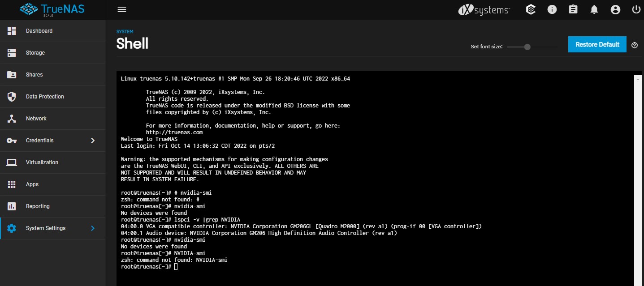The image size is (644, 286).
Task: Click 'RESULT IN SYSTEM FAILURE.' warning line
Action: tap(160, 179)
